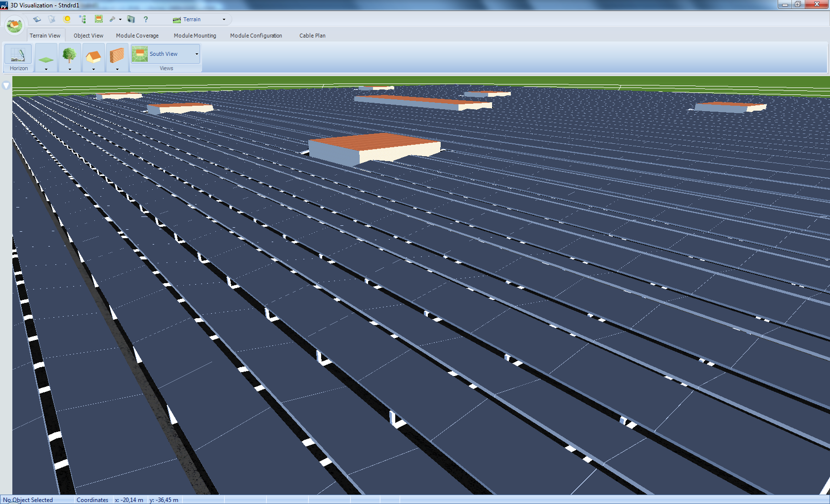Click the redo page icon
Screen dimensions: 830x504
point(52,19)
